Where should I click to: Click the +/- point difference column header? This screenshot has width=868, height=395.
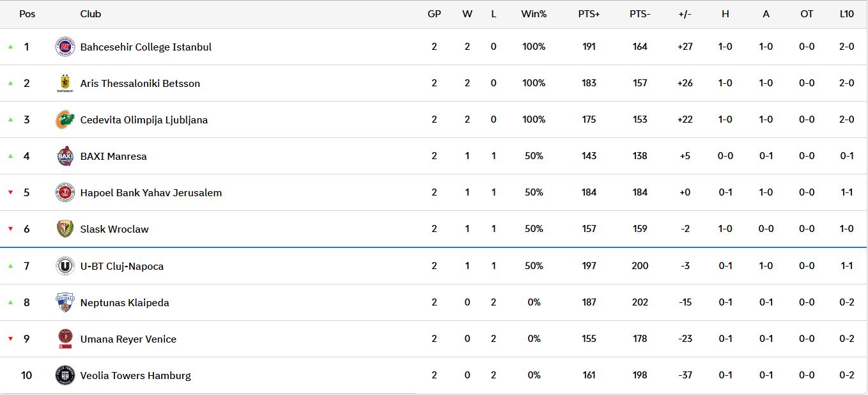pyautogui.click(x=685, y=14)
